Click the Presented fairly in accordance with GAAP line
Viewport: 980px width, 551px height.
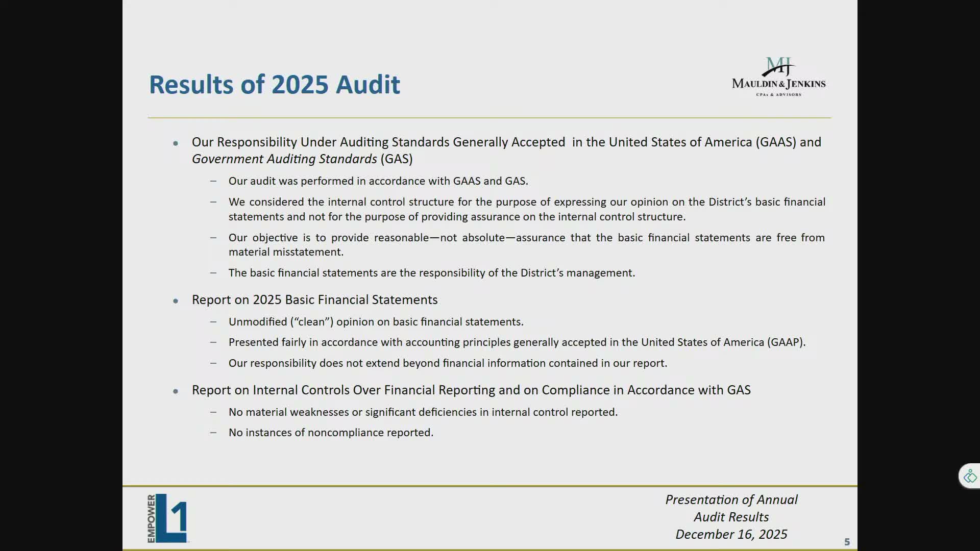coord(517,342)
